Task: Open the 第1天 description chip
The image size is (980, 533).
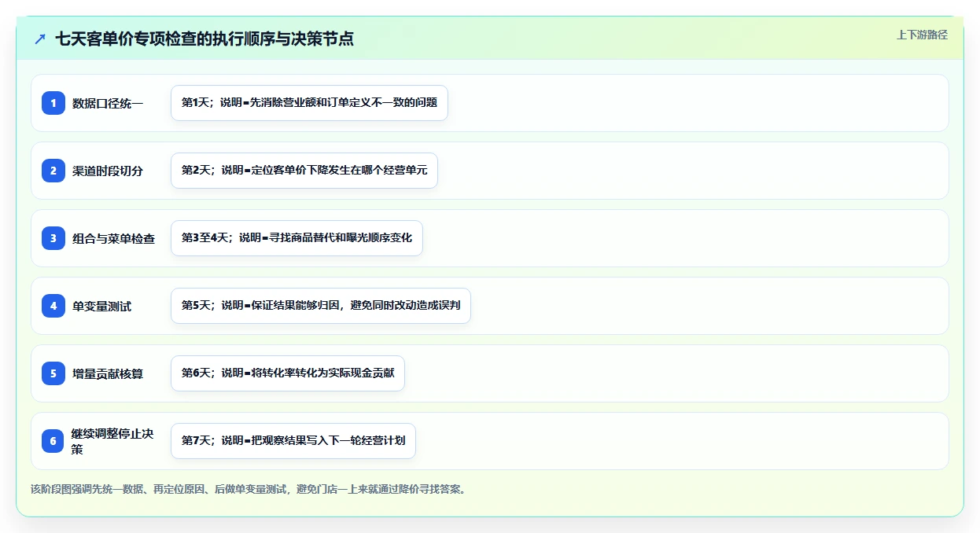Action: pyautogui.click(x=309, y=103)
